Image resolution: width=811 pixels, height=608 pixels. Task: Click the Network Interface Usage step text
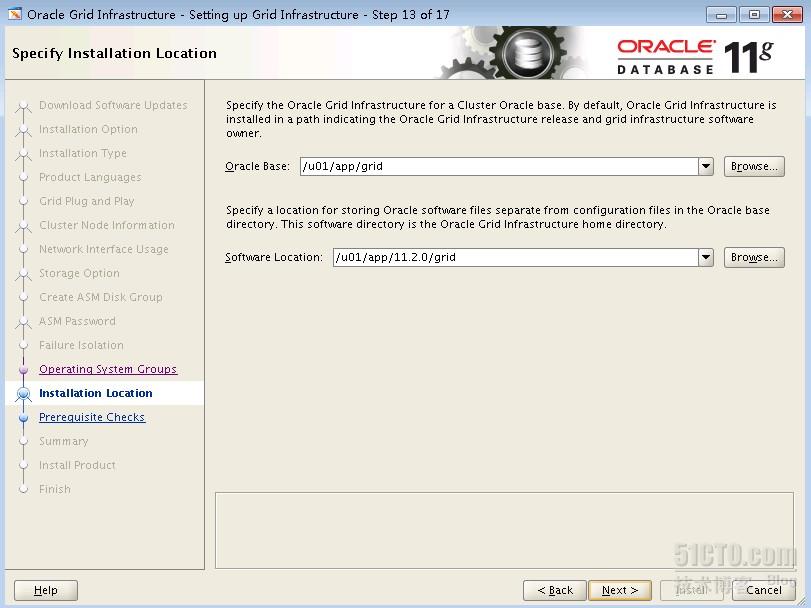[x=104, y=249]
